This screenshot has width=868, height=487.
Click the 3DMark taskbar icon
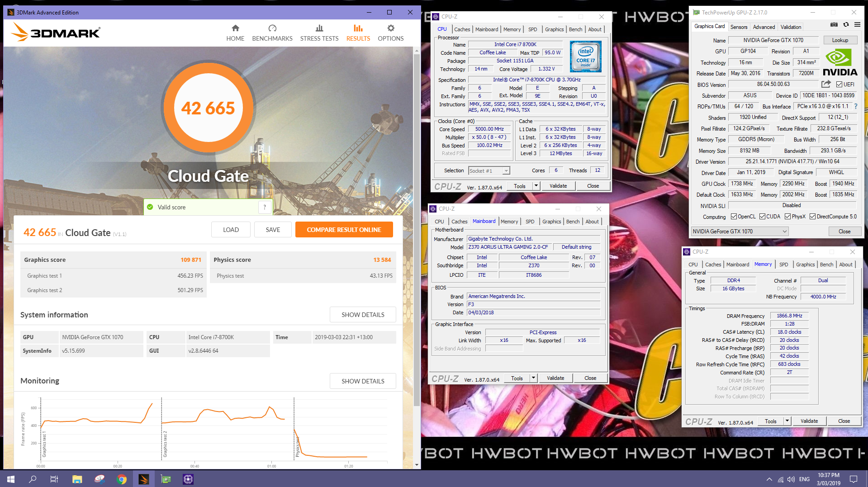[144, 479]
